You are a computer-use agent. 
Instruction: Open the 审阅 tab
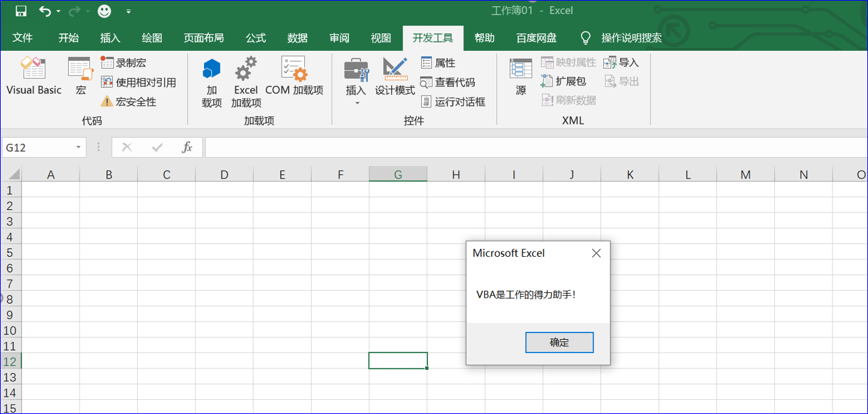point(339,38)
